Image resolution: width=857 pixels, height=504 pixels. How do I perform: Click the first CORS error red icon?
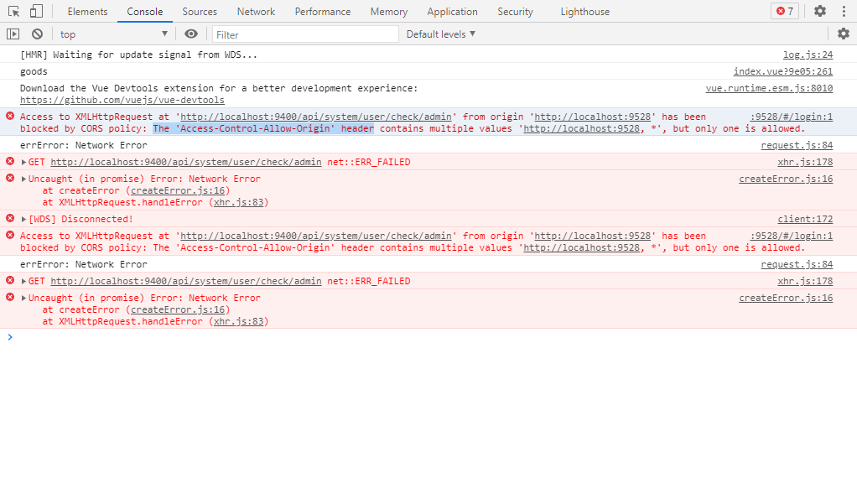pos(10,116)
